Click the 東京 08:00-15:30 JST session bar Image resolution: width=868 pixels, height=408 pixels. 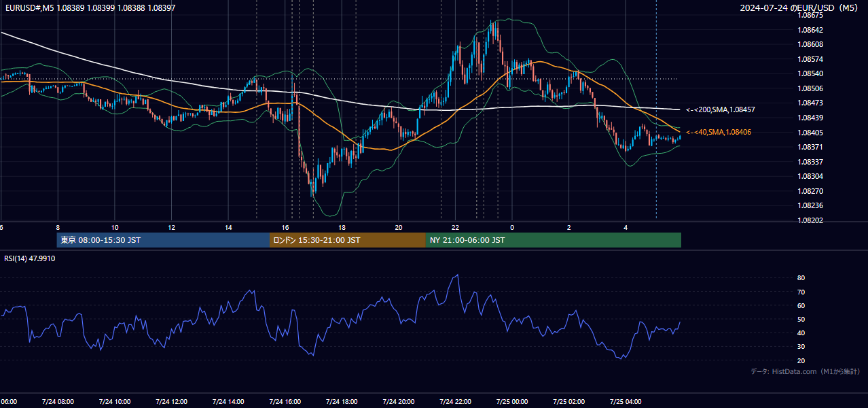163,240
